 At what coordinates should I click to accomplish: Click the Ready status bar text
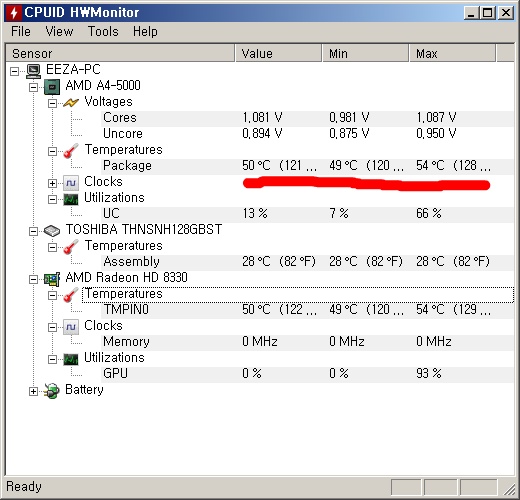(x=24, y=487)
